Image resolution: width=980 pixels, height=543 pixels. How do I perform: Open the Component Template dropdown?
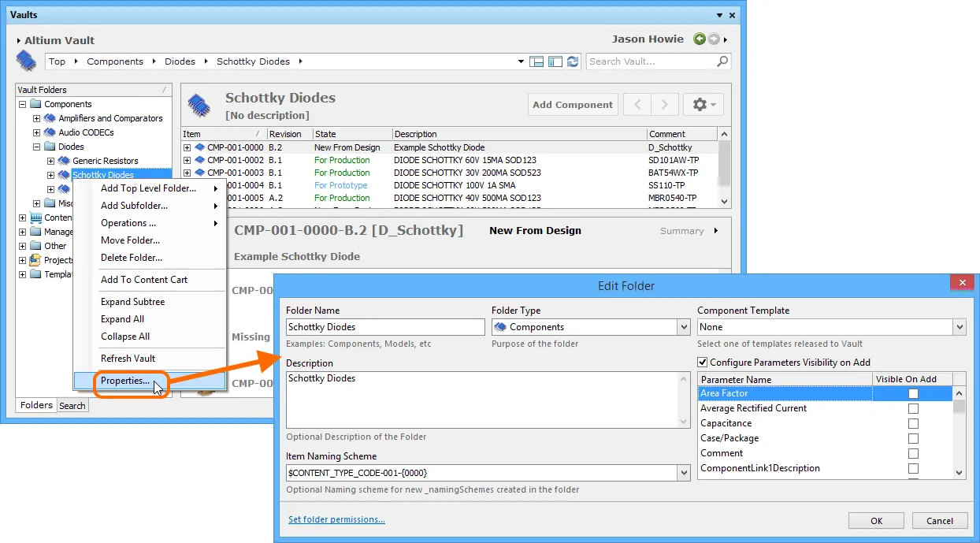(959, 327)
